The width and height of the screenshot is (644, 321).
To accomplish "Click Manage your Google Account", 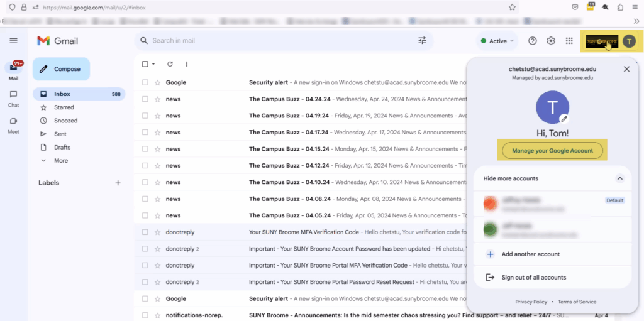I will click(552, 151).
